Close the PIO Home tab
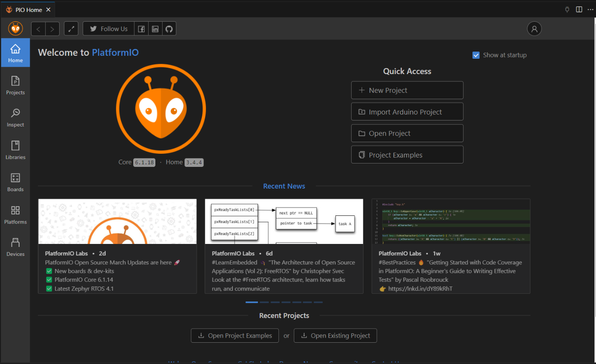Viewport: 596px width, 364px height. 48,9
